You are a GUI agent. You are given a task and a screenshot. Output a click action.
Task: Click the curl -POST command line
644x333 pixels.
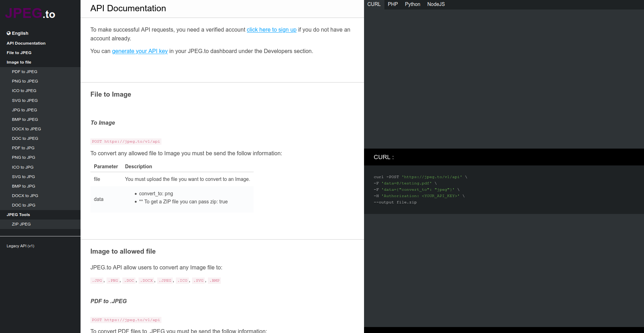(421, 177)
